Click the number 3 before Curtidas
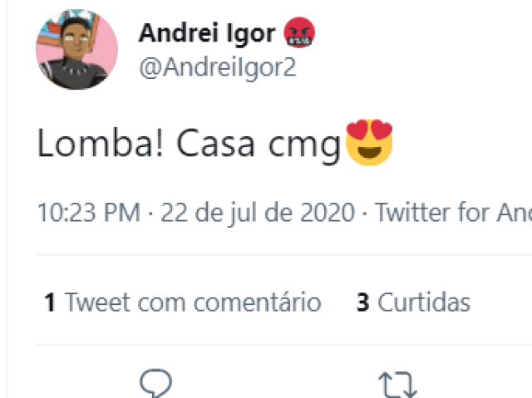The width and height of the screenshot is (532, 398). (362, 302)
